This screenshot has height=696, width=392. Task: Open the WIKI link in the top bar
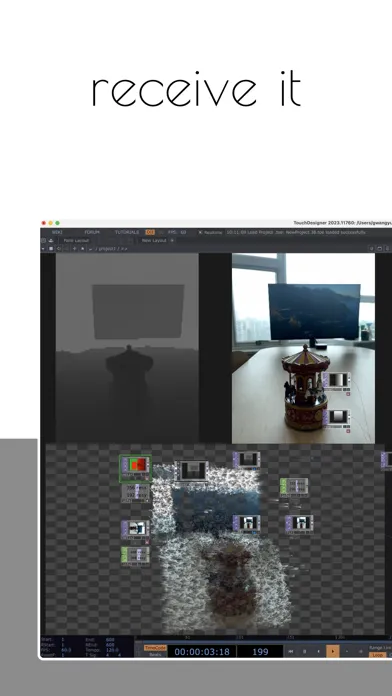pyautogui.click(x=57, y=232)
